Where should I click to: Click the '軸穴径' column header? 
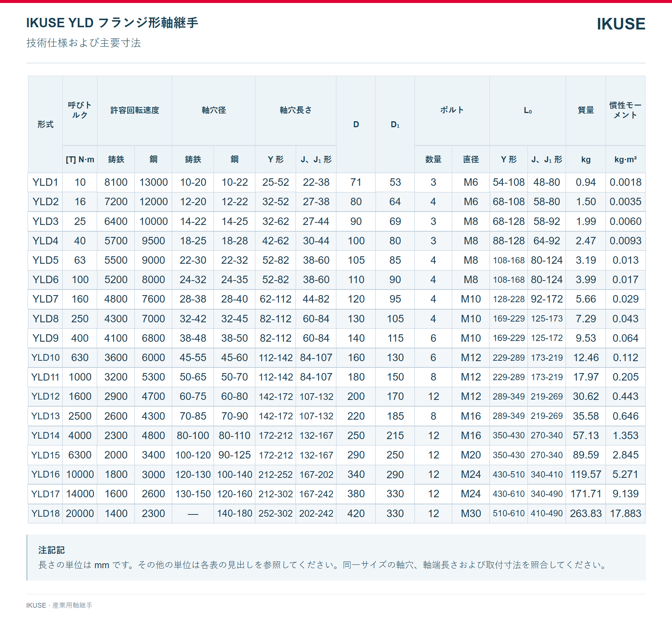click(214, 110)
